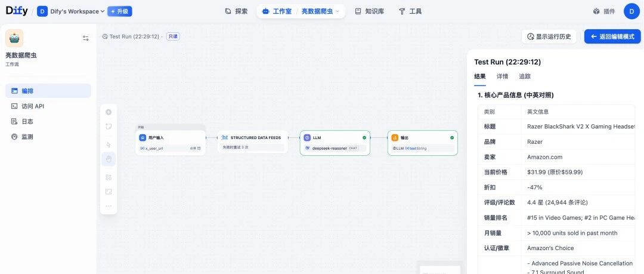The height and width of the screenshot is (274, 644).
Task: Click the 卖家 value Amazon.com
Action: coord(544,157)
